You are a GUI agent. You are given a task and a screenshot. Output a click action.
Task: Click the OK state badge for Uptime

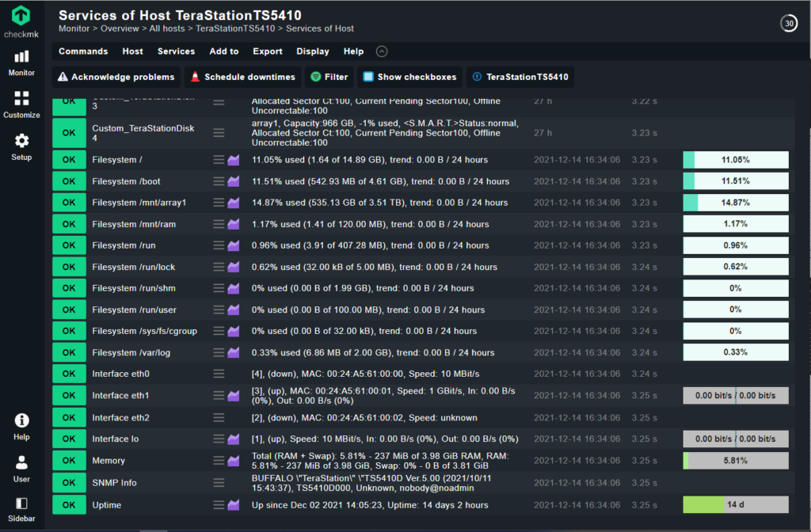click(69, 505)
